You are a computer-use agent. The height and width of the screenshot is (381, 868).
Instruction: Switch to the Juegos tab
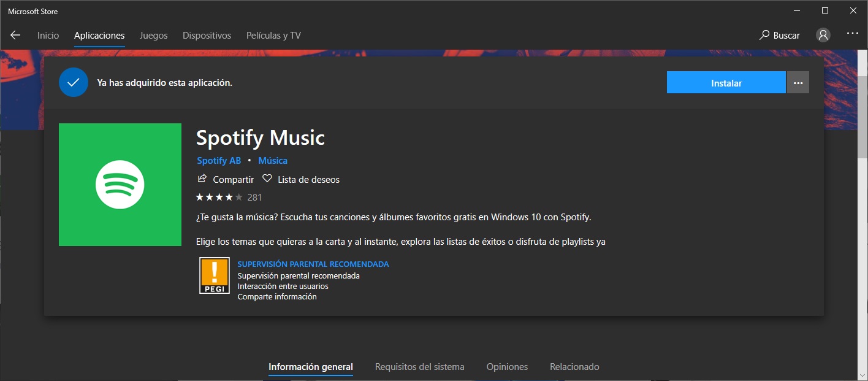tap(153, 36)
